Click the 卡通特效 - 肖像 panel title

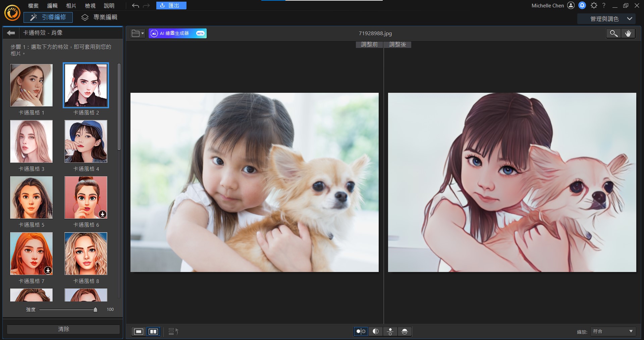click(x=43, y=33)
